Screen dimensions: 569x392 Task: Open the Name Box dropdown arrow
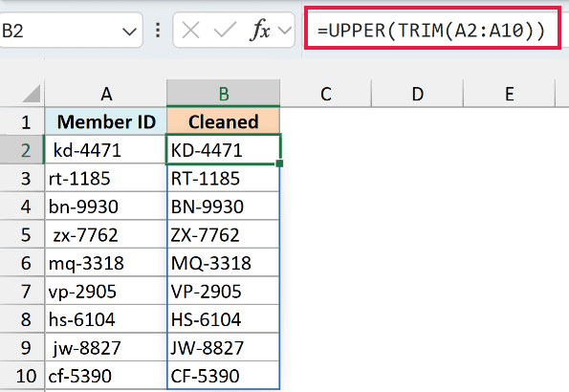point(129,32)
